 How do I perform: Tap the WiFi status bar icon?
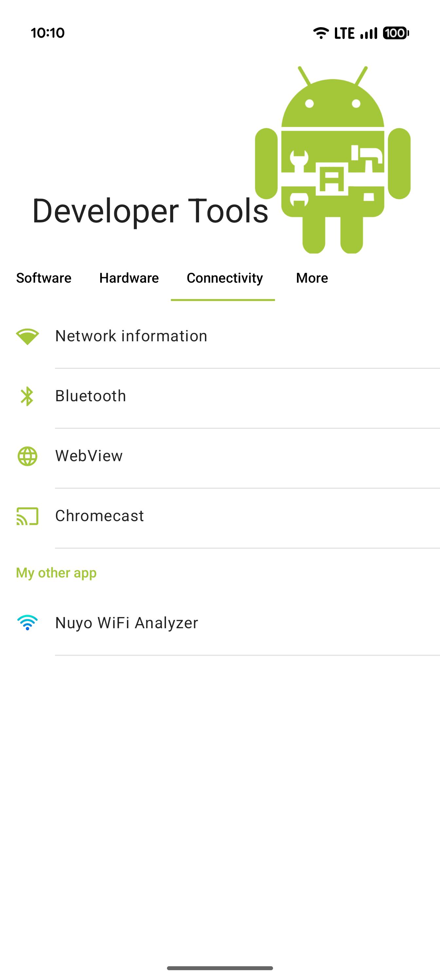321,33
